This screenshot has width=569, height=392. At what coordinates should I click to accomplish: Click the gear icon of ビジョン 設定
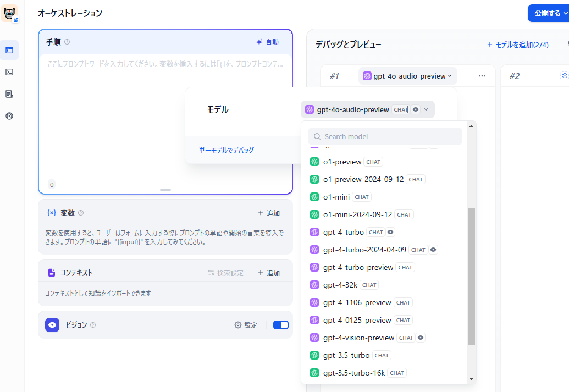click(238, 325)
